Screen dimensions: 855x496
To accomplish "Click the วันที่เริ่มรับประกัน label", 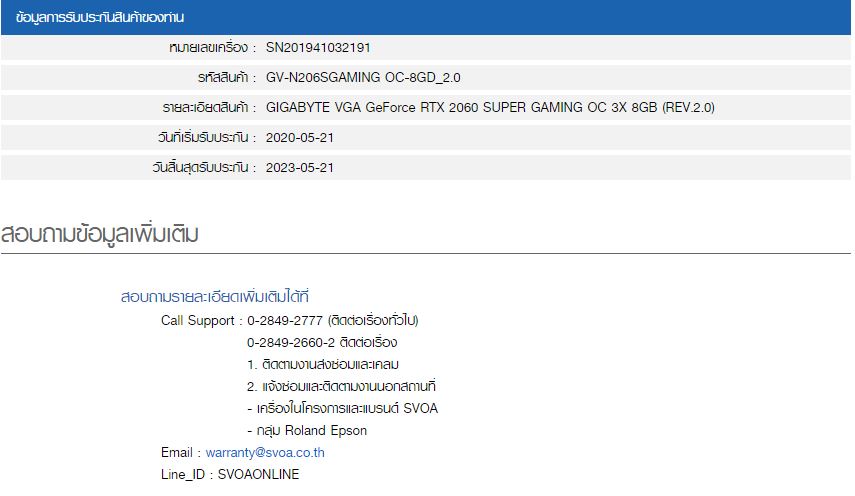I will click(x=207, y=137).
